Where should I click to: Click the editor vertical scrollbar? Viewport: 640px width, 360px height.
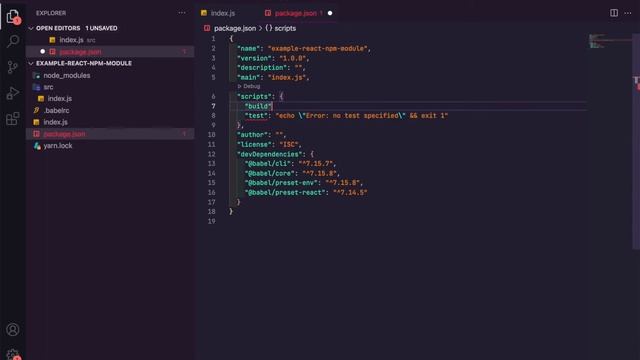tap(636, 141)
